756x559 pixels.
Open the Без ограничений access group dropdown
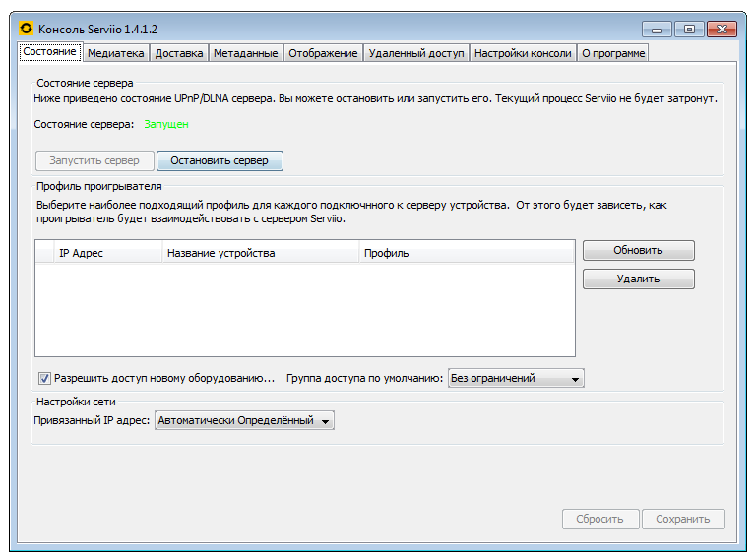516,378
